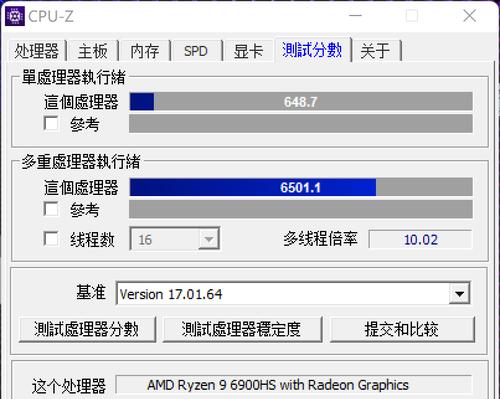Screen dimensions: 500x399
Task: Expand the thread count dropdown showing 16
Action: (175, 239)
